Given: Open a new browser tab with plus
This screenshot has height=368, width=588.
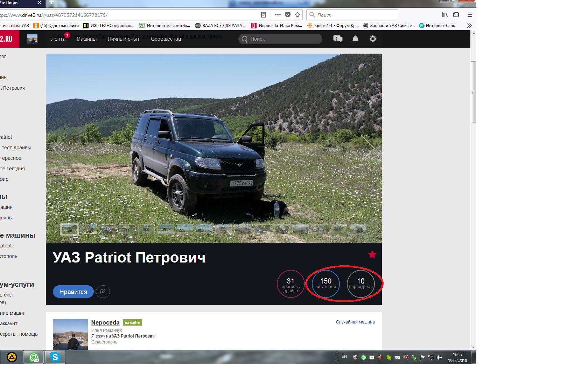Looking at the screenshot, I should click(51, 3).
